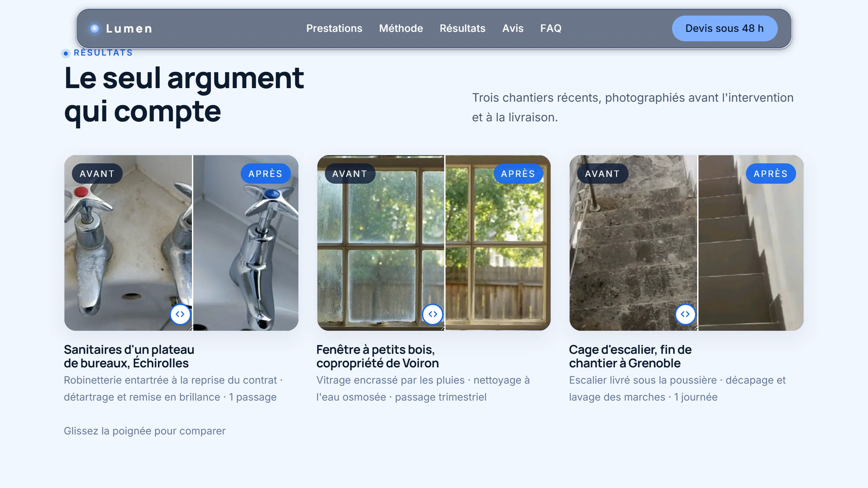This screenshot has width=868, height=488.
Task: Open the Avis nav link
Action: pos(513,28)
